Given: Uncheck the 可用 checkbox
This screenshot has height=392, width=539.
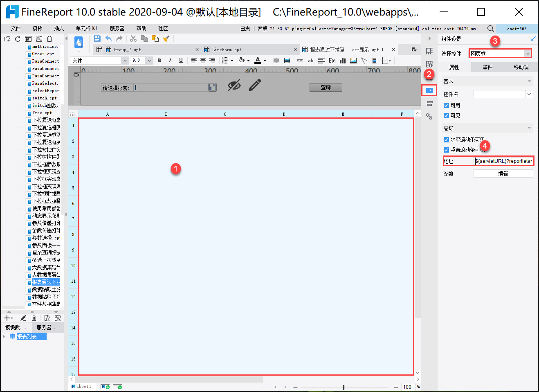Looking at the screenshot, I should pos(446,106).
